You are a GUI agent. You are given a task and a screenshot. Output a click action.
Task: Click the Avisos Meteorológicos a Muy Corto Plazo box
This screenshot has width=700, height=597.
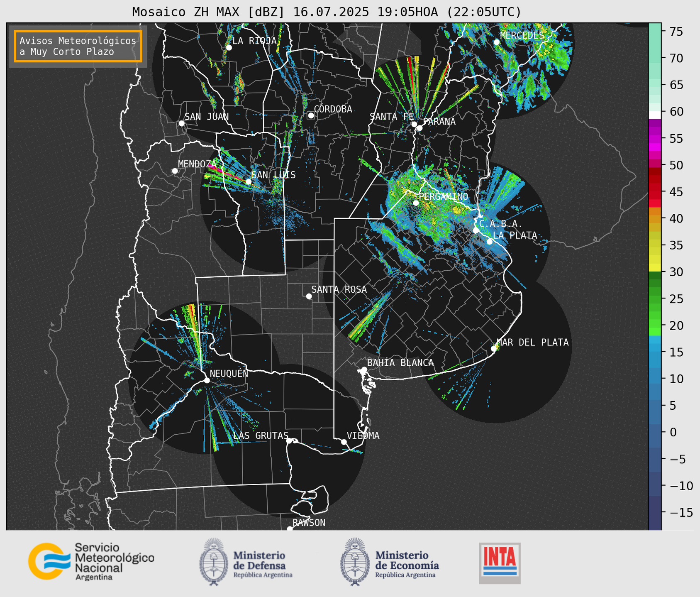coord(78,46)
